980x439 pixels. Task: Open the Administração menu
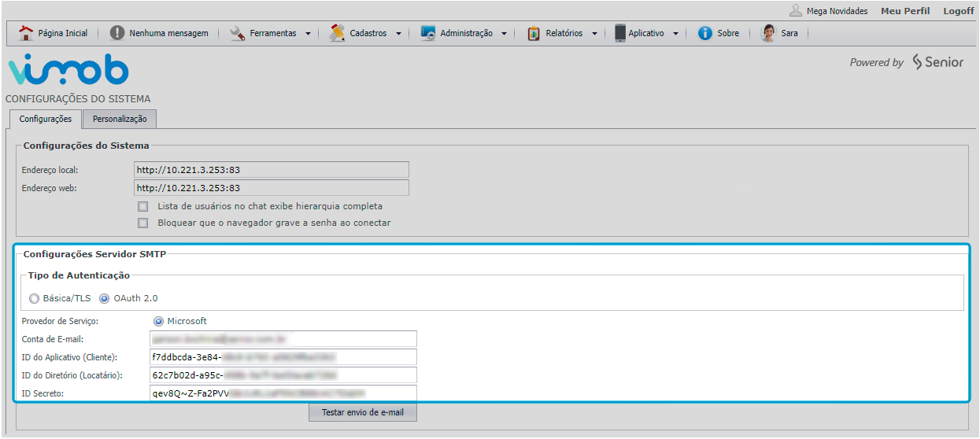pos(464,33)
